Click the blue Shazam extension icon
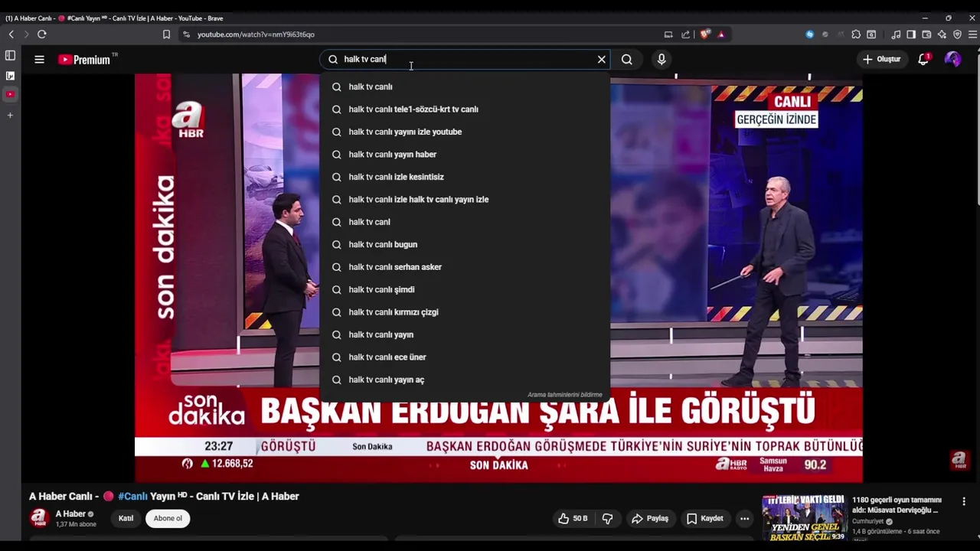980x551 pixels. (x=809, y=34)
